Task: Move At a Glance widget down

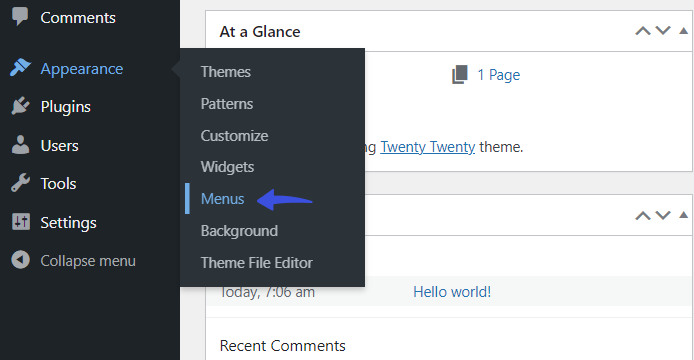Action: [x=663, y=31]
